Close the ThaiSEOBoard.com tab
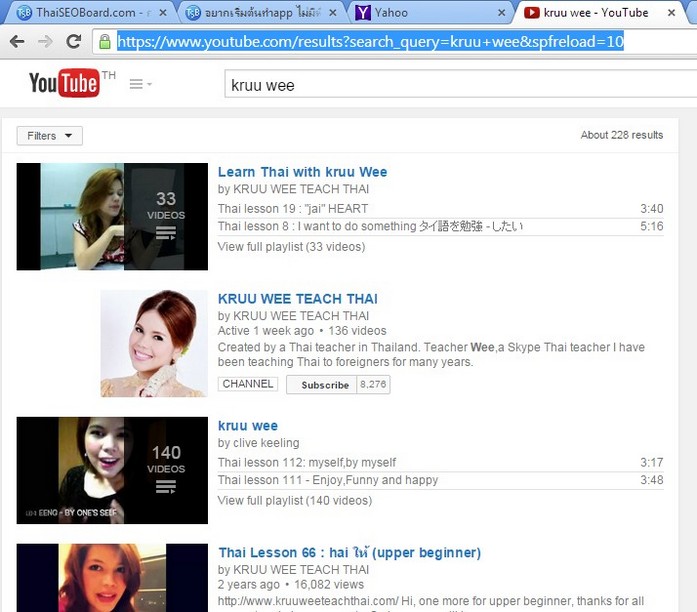Viewport: 697px width, 612px height. 163,13
